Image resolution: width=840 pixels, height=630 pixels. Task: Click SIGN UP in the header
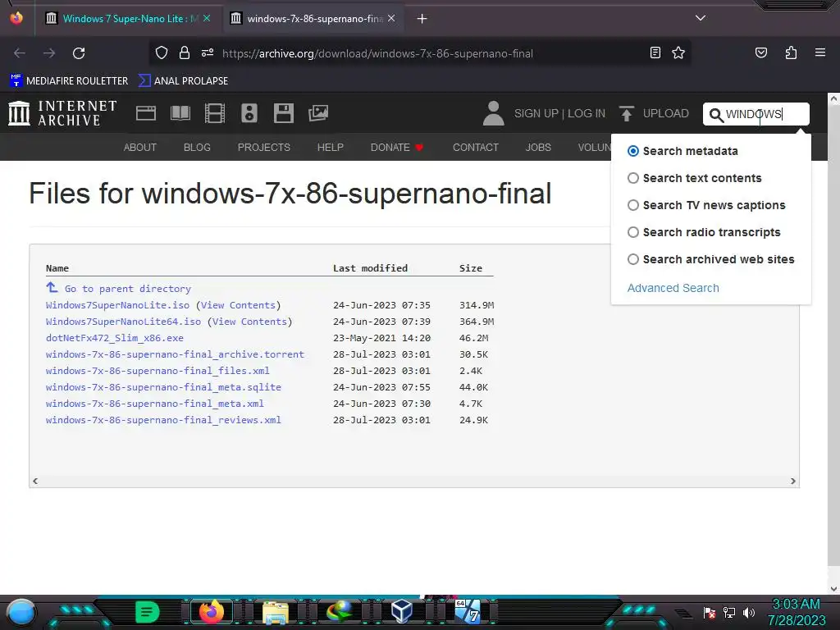pyautogui.click(x=536, y=113)
